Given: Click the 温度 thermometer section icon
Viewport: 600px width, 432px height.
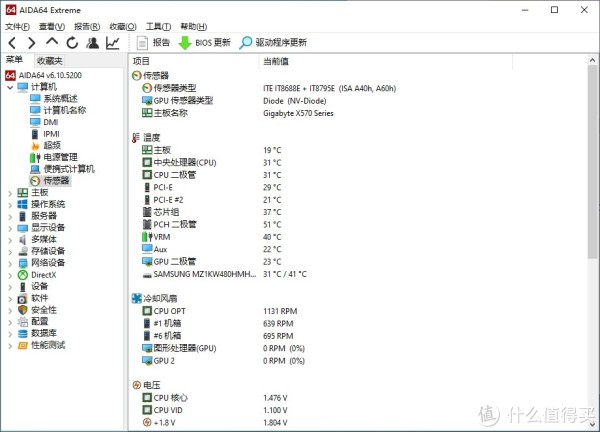Looking at the screenshot, I should [x=135, y=138].
